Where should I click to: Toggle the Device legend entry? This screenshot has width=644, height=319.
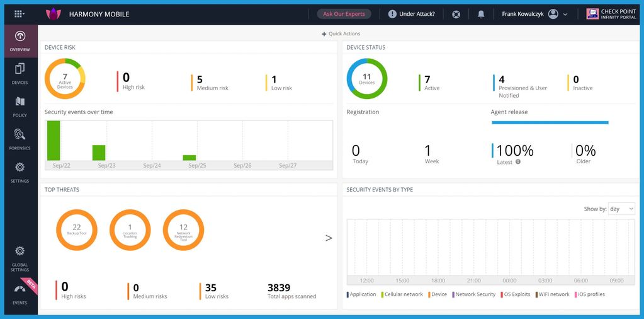coord(438,294)
